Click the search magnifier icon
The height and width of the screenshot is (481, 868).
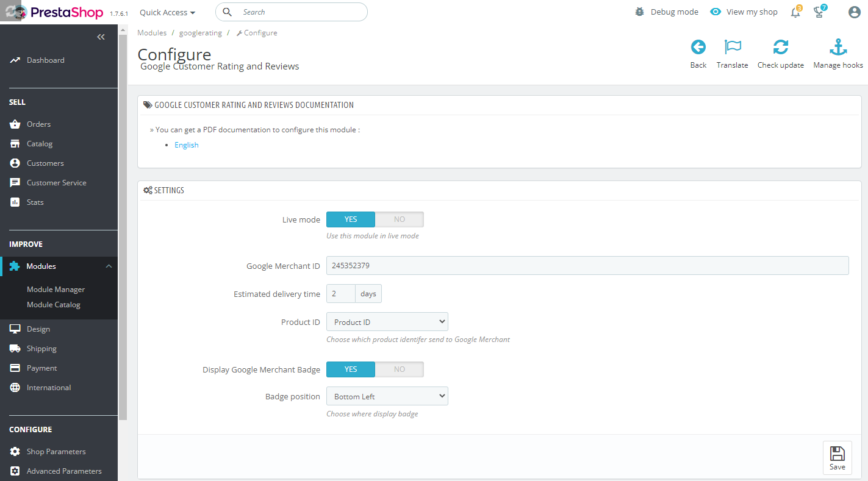pos(227,12)
